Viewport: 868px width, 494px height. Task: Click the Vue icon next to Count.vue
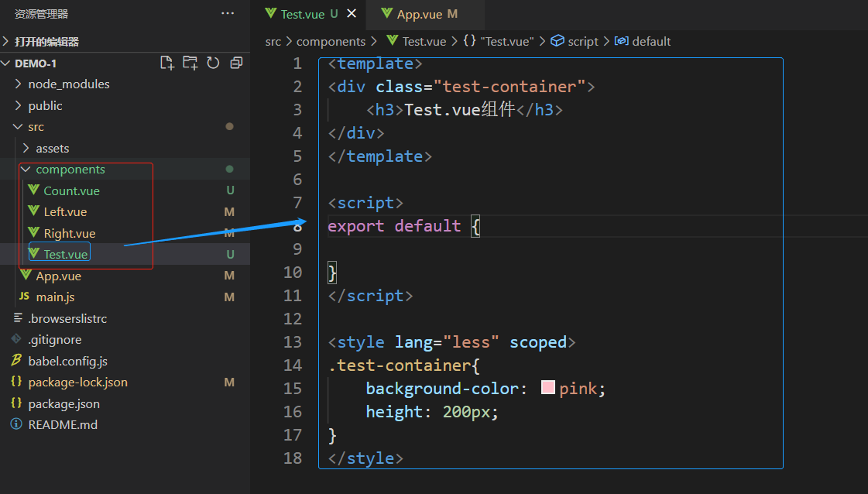point(33,190)
